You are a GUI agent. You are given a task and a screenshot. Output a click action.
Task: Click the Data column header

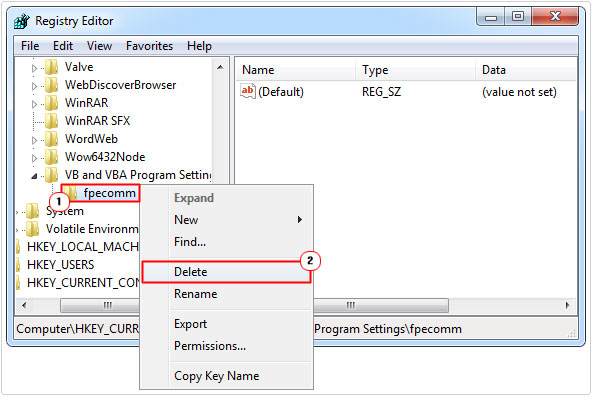(x=526, y=70)
